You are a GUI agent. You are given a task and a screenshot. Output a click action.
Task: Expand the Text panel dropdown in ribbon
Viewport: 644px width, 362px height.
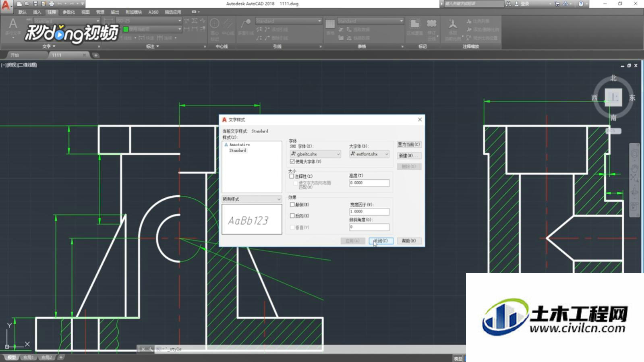(49, 46)
